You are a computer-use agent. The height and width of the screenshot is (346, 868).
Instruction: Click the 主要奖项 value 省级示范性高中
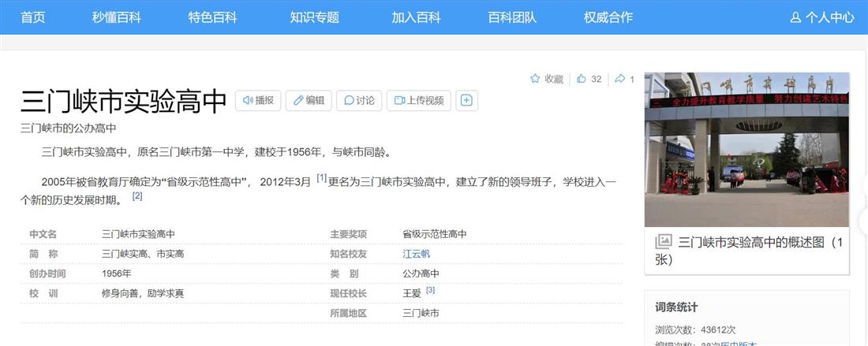click(x=435, y=234)
